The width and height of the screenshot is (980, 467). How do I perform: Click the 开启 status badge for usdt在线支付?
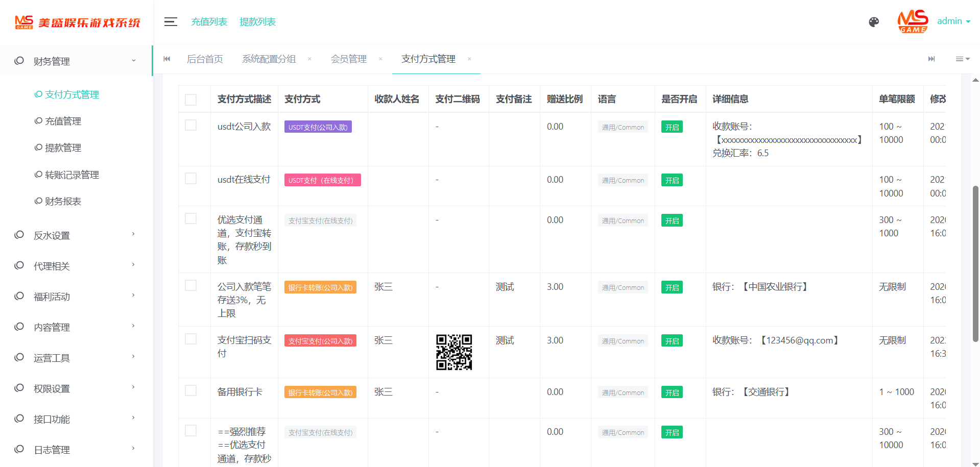click(x=672, y=180)
